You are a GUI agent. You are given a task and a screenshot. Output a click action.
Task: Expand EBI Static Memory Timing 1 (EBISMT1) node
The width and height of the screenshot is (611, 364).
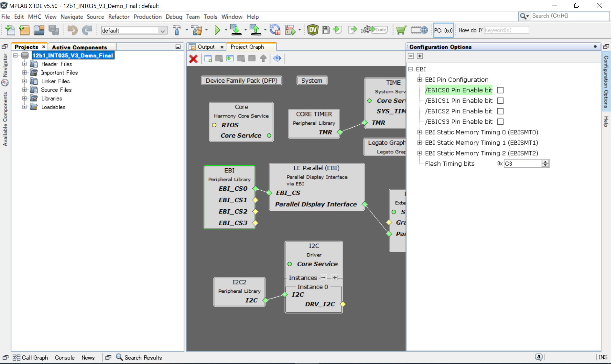pos(420,143)
